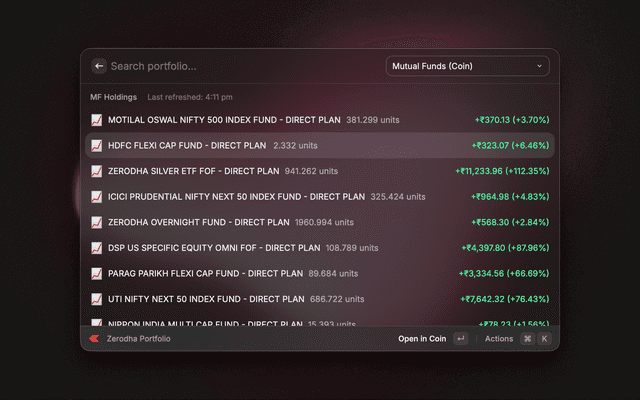Click chart icon beside Motilal Oswal Nifty 500
The height and width of the screenshot is (400, 640).
click(97, 120)
